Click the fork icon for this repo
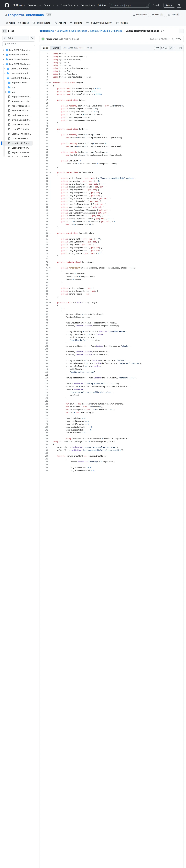The height and width of the screenshot is (868, 186). 153,15
